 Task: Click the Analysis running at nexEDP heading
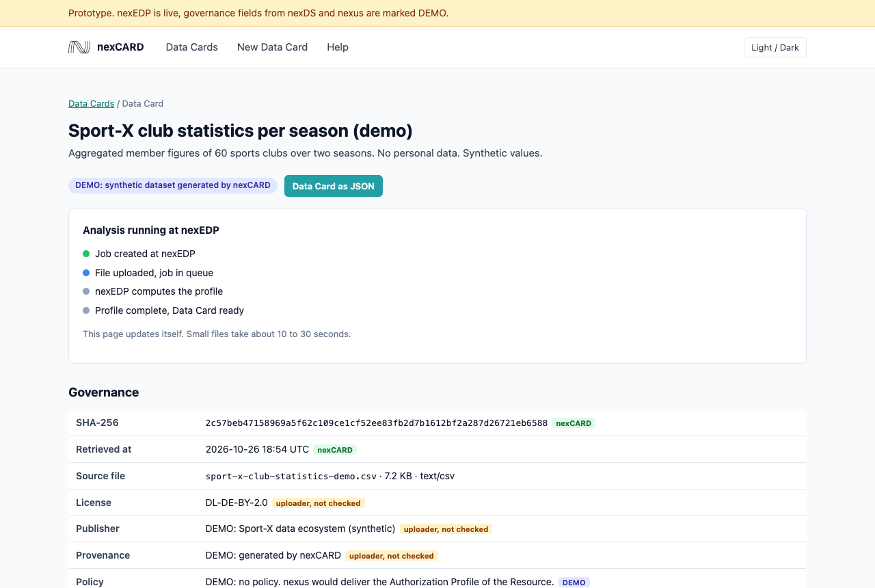point(151,230)
